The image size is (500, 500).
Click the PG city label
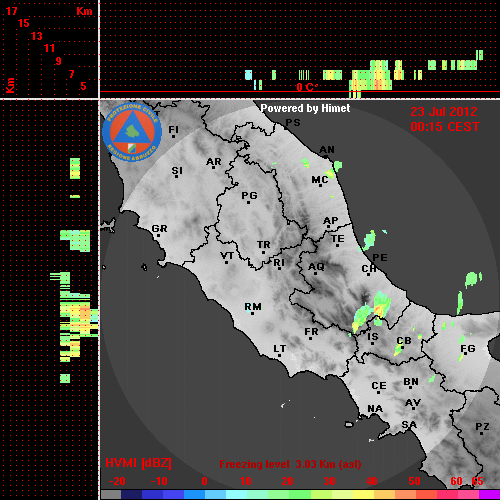point(249,195)
